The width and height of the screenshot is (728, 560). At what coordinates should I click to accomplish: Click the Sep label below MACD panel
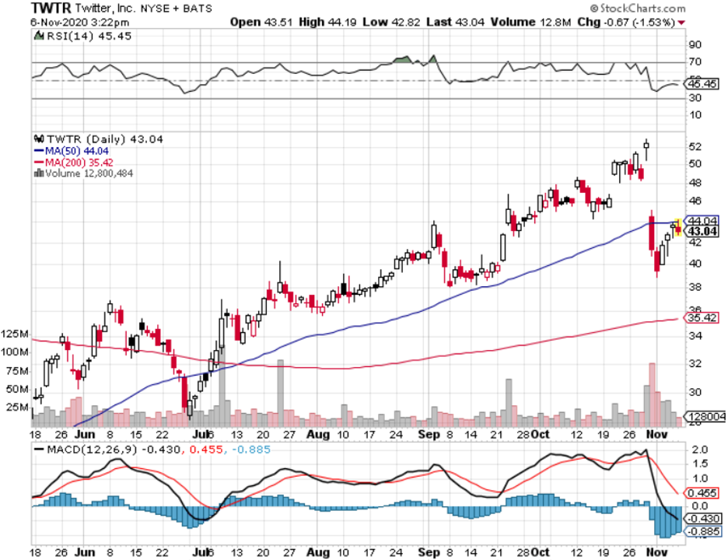[429, 552]
